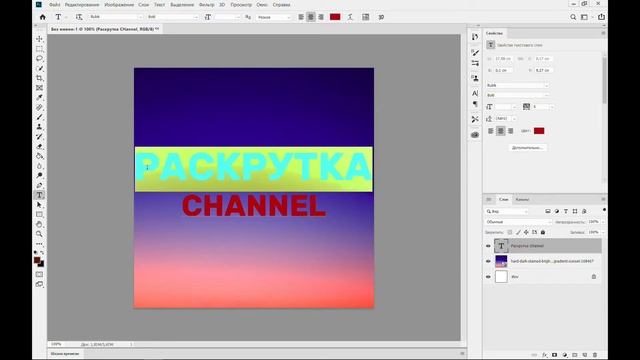Open the Изображение menu

pos(119,4)
